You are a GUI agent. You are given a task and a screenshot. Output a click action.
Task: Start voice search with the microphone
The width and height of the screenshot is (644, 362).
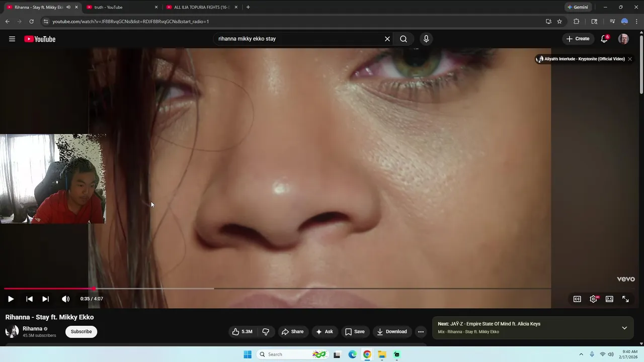(x=426, y=39)
